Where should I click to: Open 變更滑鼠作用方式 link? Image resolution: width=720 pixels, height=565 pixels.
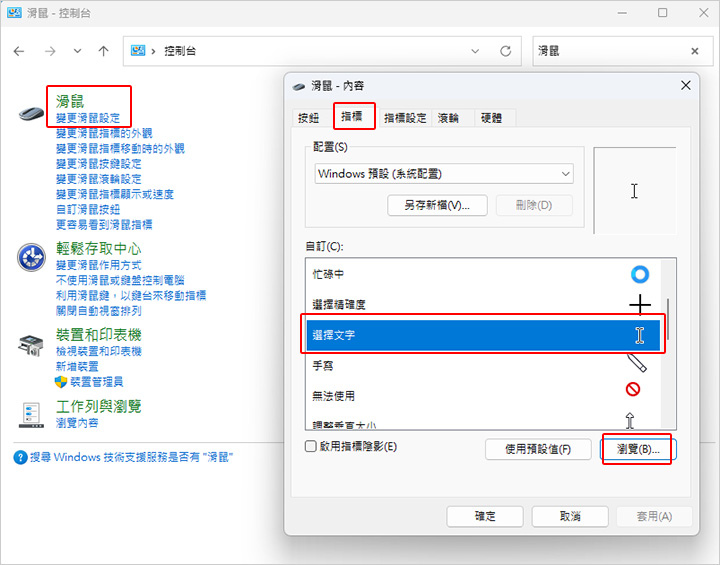[98, 265]
